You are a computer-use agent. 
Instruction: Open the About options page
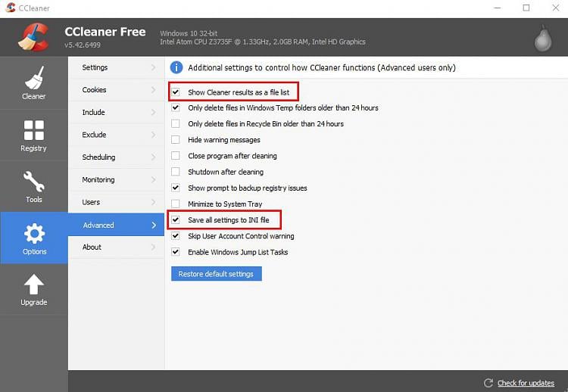click(x=117, y=247)
